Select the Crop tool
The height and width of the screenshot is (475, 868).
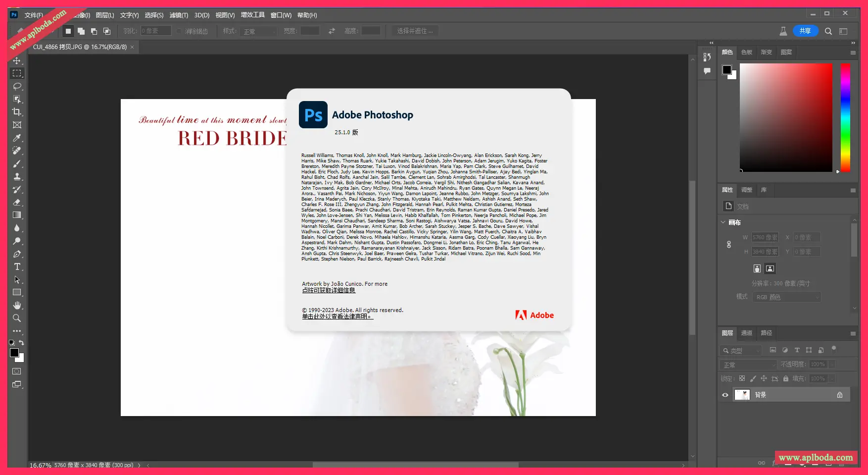pos(17,112)
